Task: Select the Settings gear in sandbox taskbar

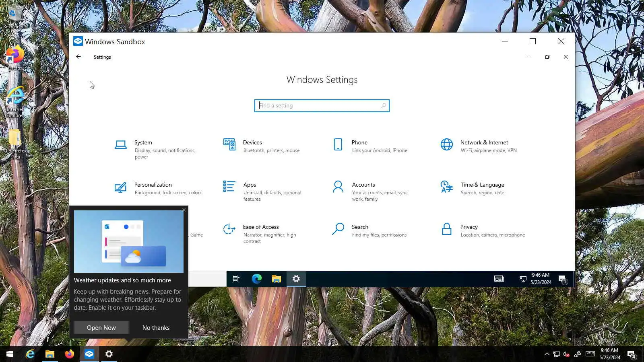Action: [x=296, y=279]
